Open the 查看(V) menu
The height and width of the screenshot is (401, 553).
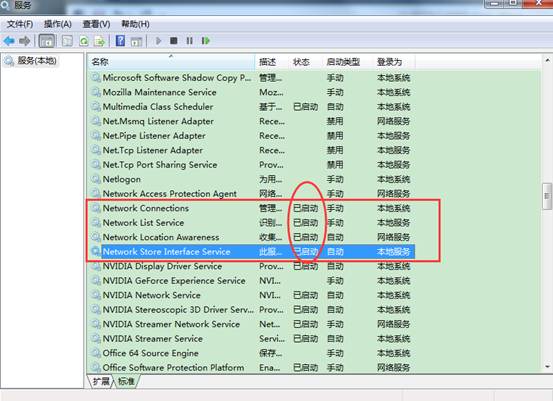tap(96, 24)
